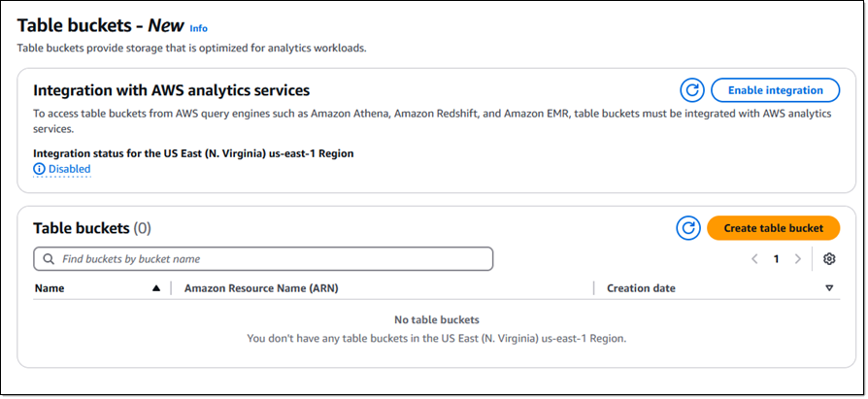868x399 pixels.
Task: Click the ascending sort arrow on Name
Action: click(x=156, y=288)
